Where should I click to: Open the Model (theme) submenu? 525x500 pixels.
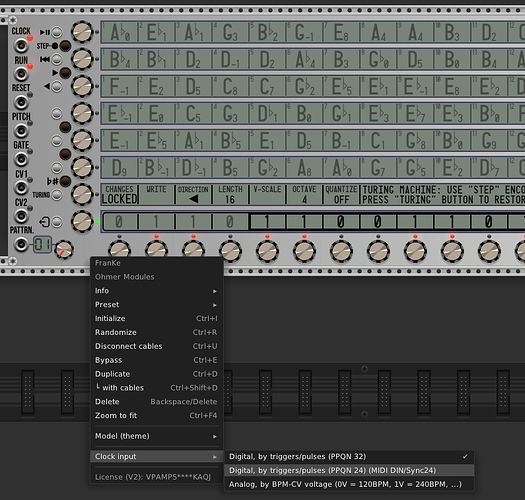[156, 436]
